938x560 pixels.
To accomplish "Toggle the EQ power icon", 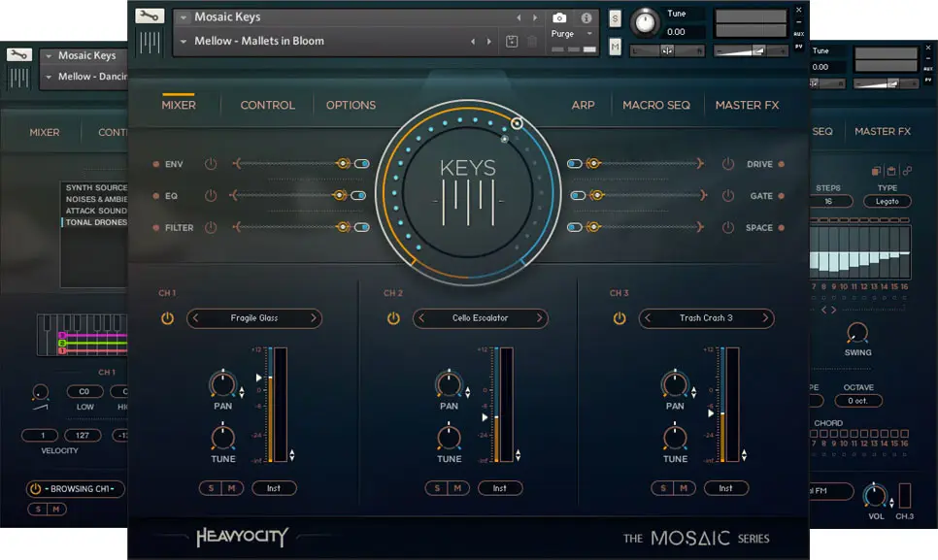I will point(211,195).
